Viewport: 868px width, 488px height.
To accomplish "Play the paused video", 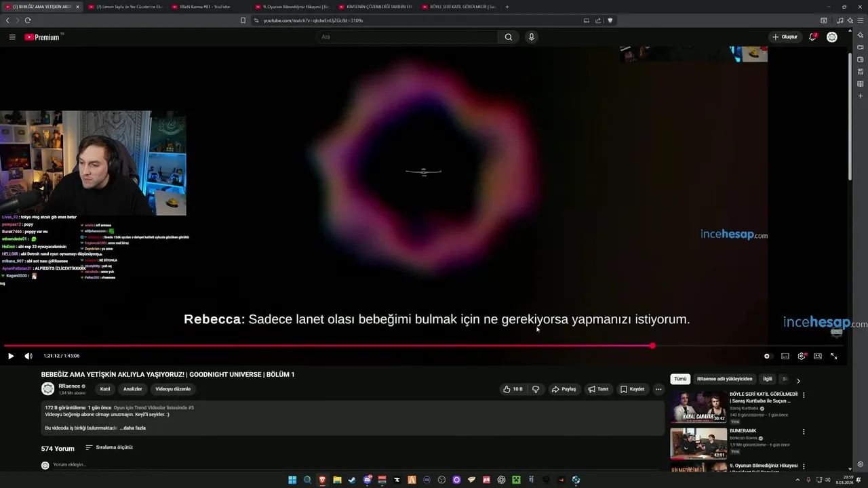I will 11,357.
